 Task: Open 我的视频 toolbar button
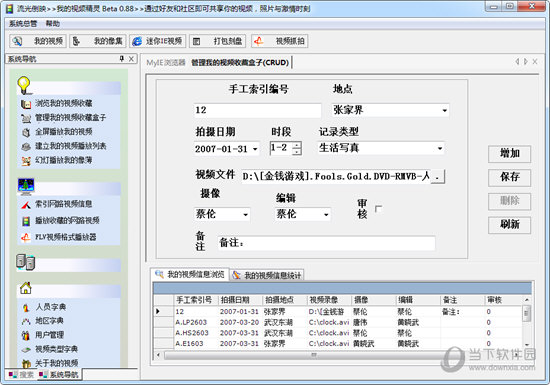pyautogui.click(x=38, y=41)
